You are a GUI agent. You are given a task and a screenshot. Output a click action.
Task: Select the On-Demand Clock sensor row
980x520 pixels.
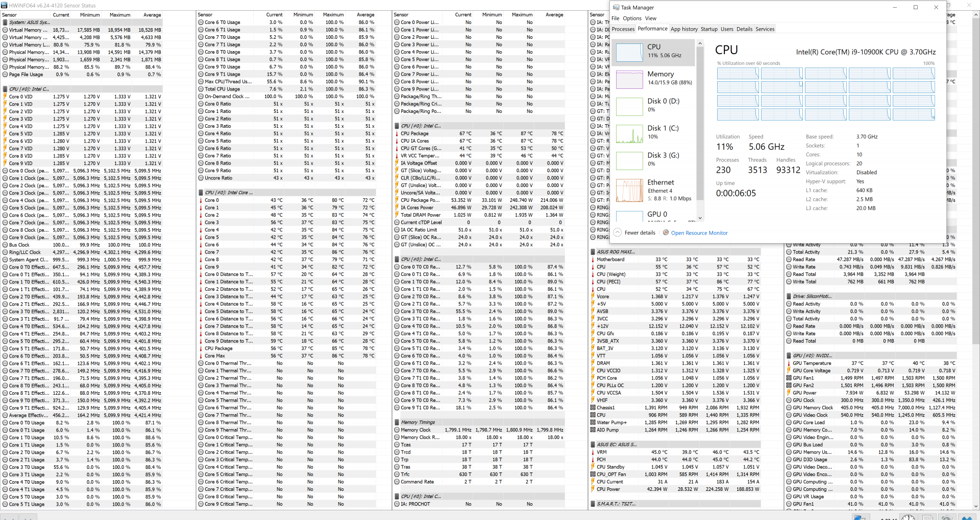(x=287, y=97)
